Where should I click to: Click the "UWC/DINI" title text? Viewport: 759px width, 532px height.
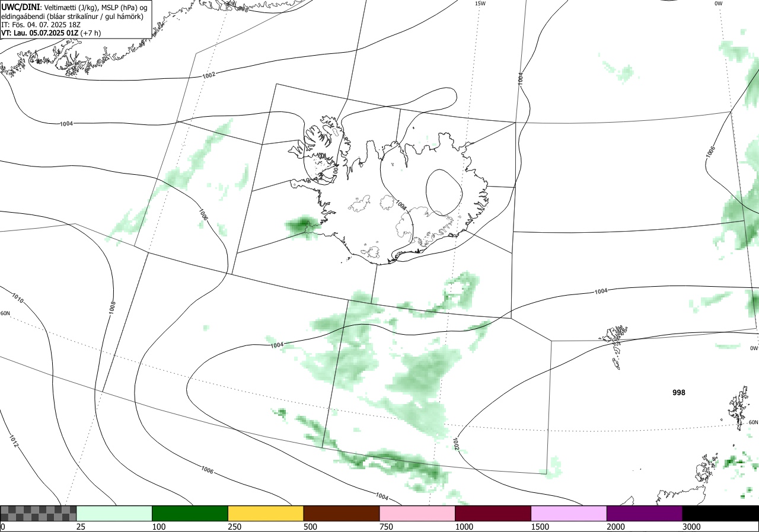21,7
